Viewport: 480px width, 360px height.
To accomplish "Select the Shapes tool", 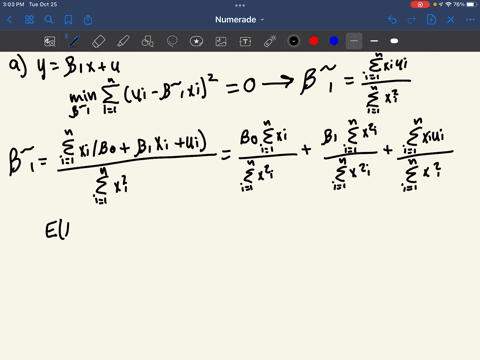I will point(147,41).
